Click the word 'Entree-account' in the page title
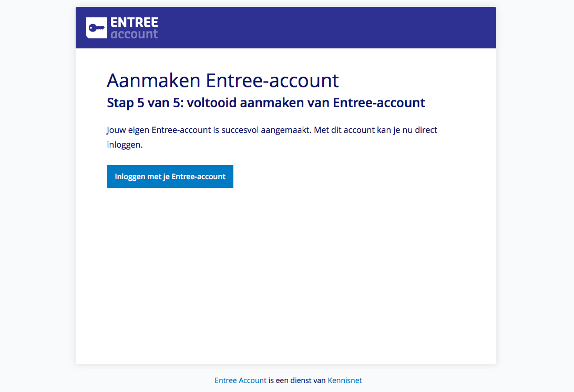 click(272, 80)
